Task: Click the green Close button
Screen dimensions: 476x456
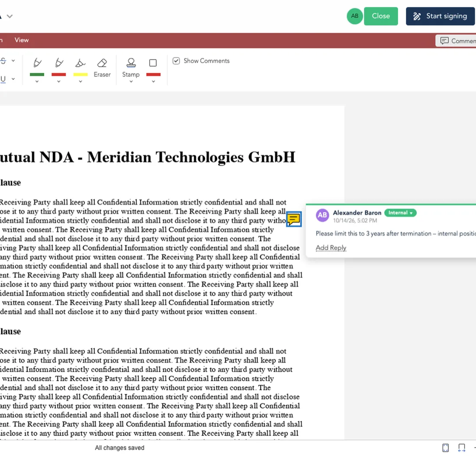Action: pos(381,16)
